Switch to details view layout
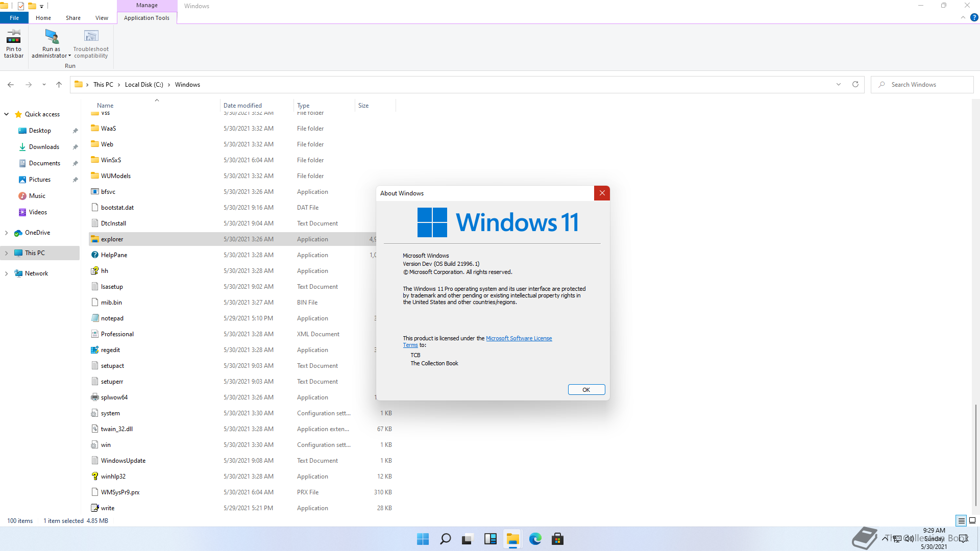This screenshot has width=980, height=551. [962, 521]
